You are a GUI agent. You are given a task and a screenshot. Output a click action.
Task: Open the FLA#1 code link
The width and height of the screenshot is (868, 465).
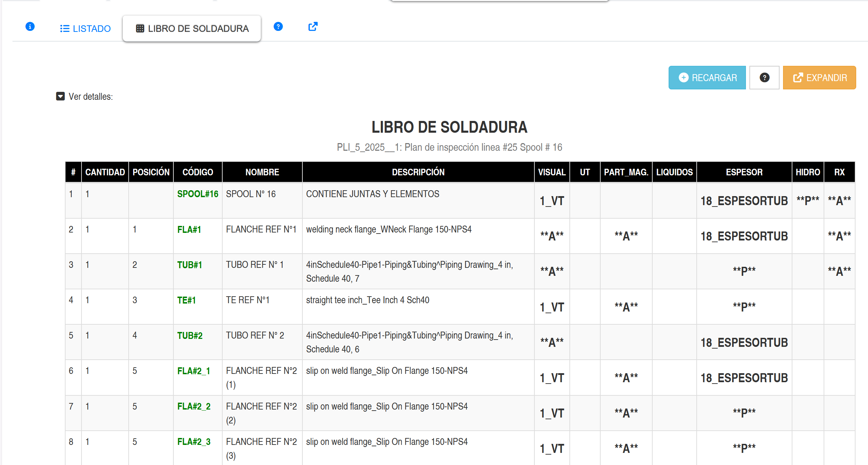(189, 230)
